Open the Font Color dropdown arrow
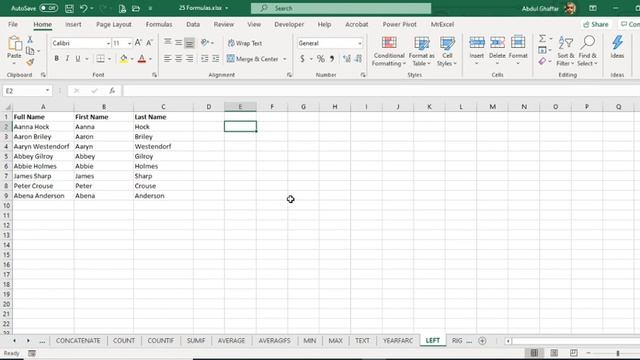 pyautogui.click(x=150, y=59)
